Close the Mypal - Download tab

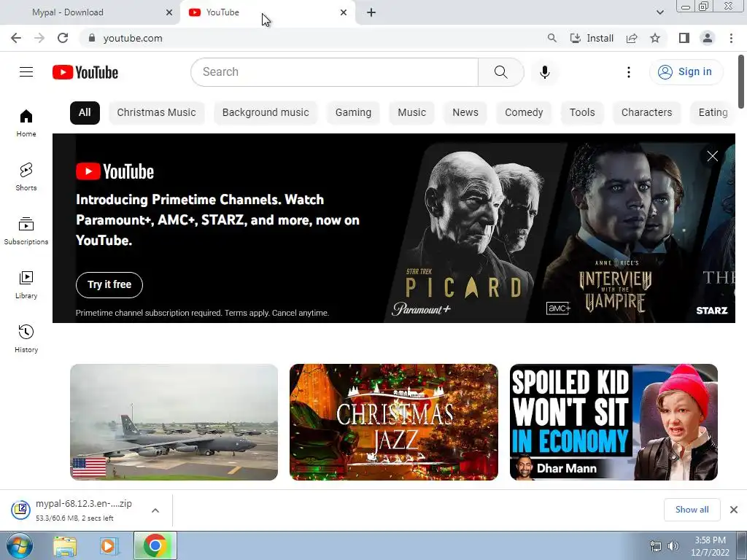[169, 12]
